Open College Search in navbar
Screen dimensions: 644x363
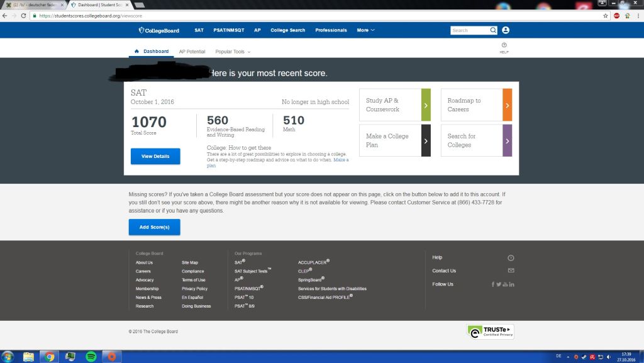pyautogui.click(x=288, y=30)
